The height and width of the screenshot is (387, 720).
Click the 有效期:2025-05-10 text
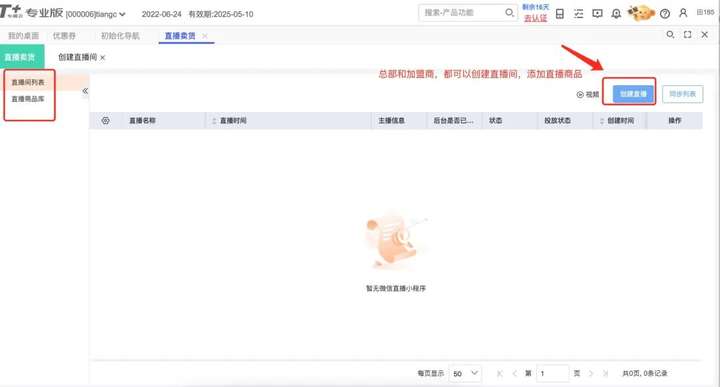tap(221, 14)
